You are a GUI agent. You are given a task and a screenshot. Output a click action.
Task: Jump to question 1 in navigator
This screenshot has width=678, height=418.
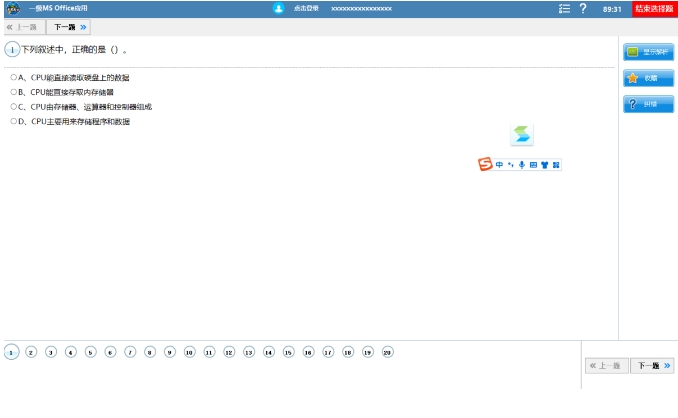coord(12,352)
